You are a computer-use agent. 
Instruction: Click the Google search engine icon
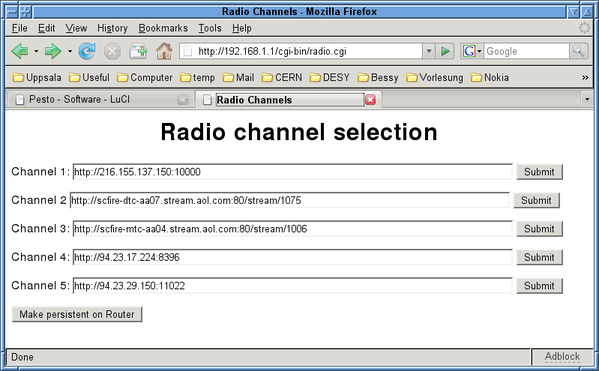[x=469, y=51]
